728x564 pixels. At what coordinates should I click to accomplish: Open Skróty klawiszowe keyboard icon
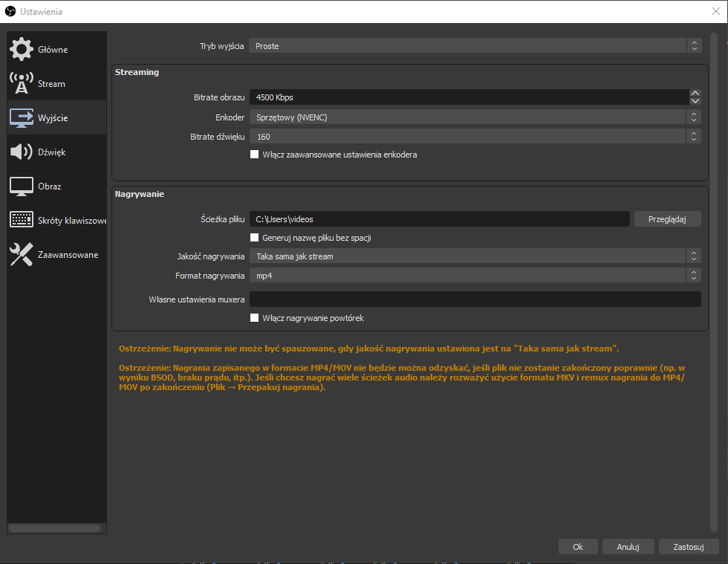[21, 220]
